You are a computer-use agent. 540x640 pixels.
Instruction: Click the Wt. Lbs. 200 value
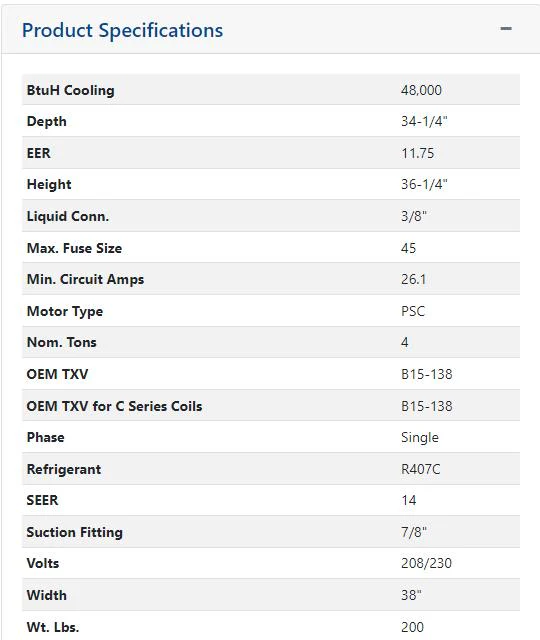(412, 627)
